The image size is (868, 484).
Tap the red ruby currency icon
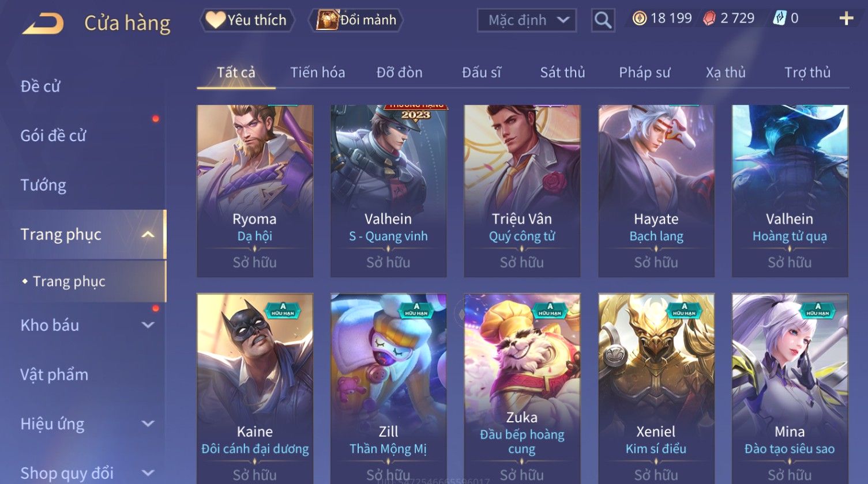[709, 18]
